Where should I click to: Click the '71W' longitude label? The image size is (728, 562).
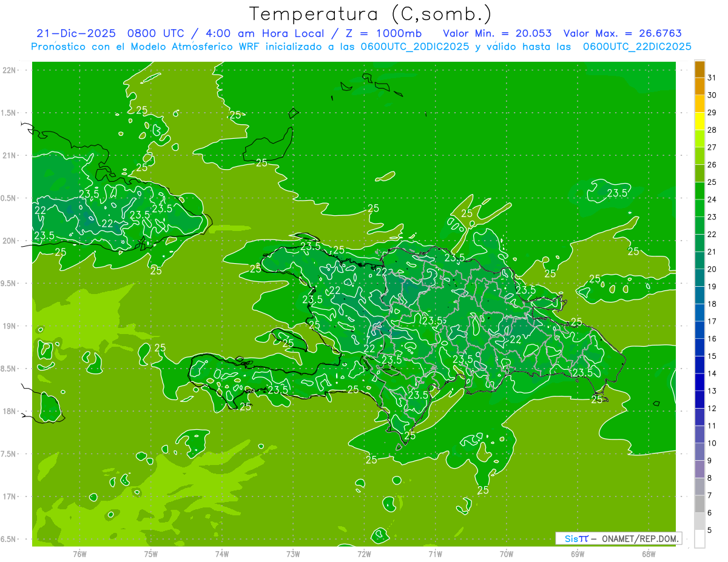(x=435, y=554)
